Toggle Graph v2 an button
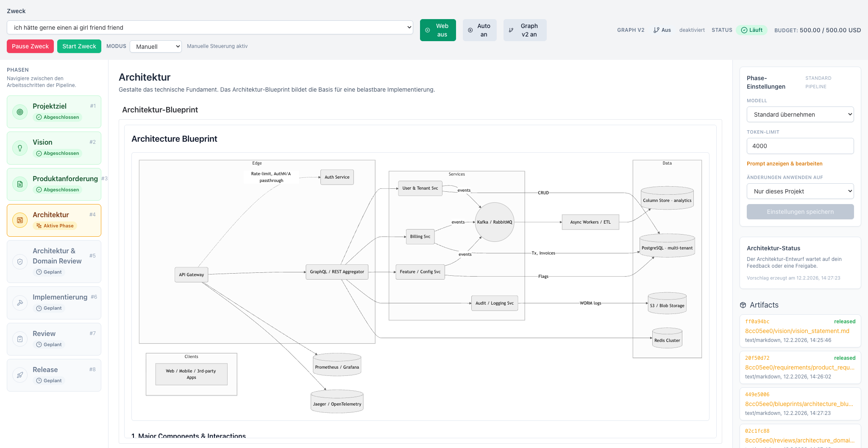This screenshot has height=448, width=868. (x=525, y=30)
